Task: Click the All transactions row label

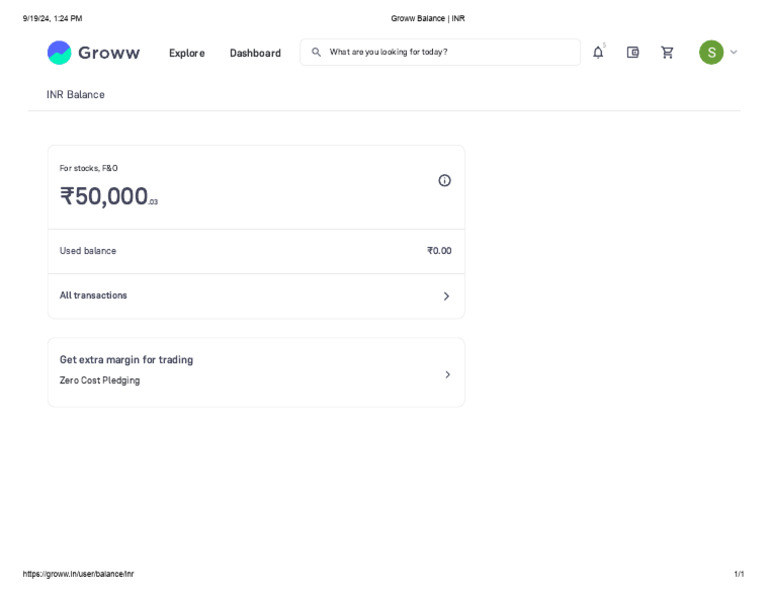Action: (93, 295)
